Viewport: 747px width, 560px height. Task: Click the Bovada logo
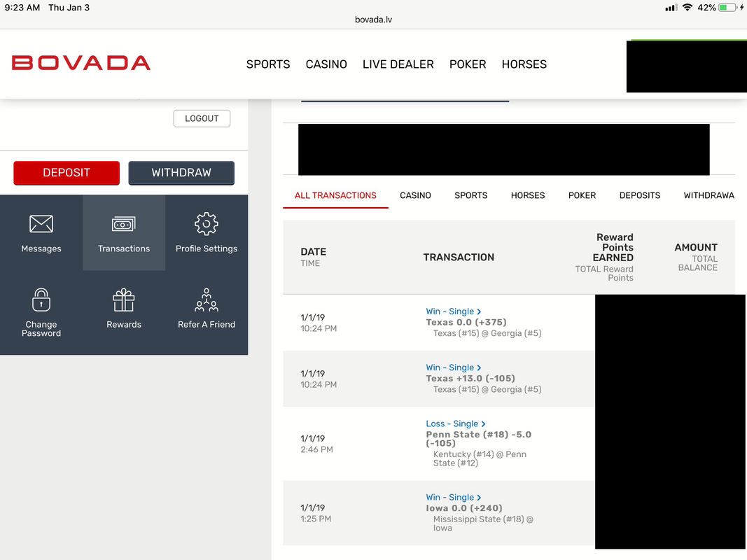[x=81, y=63]
